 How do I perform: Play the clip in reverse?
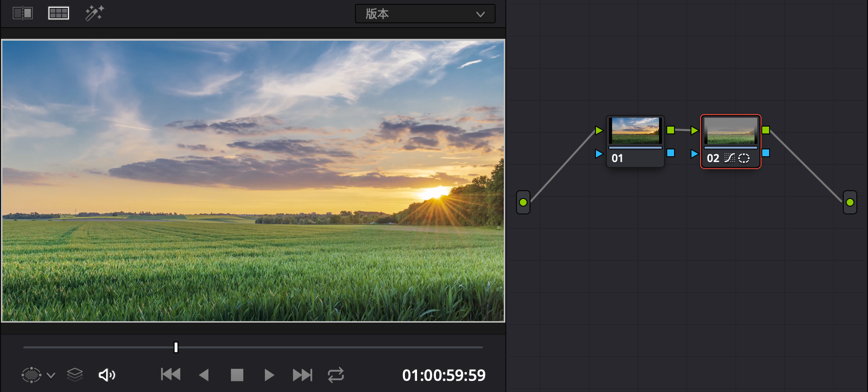pos(204,375)
